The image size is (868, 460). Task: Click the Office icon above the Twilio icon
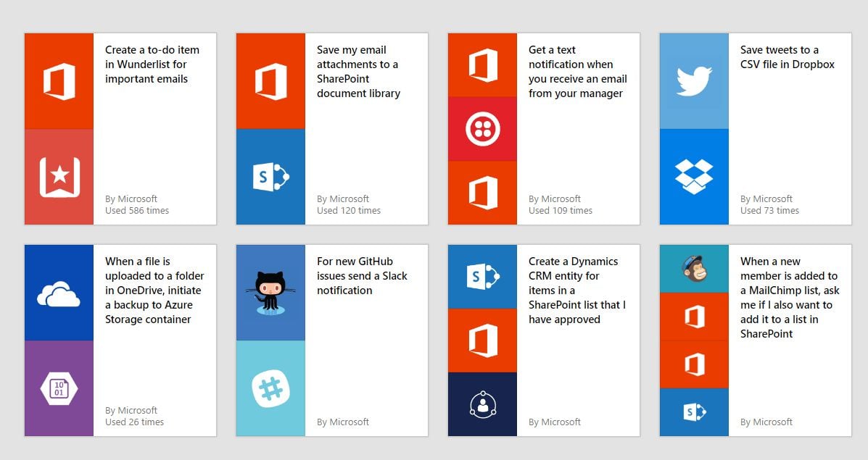tap(483, 65)
